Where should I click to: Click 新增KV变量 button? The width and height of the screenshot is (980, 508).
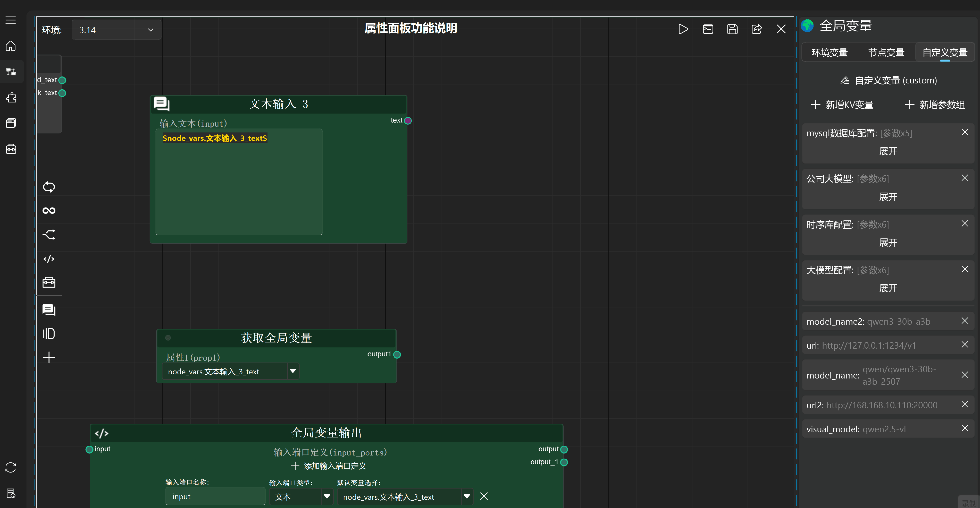[842, 105]
